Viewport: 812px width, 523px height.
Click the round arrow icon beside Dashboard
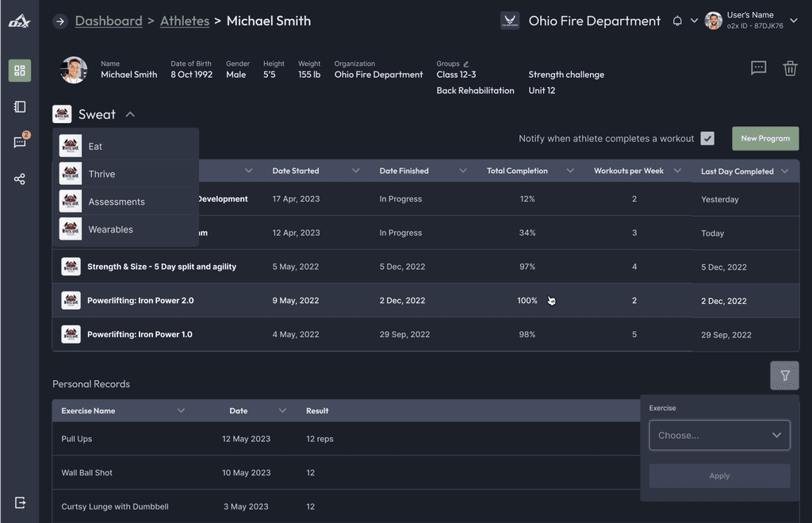pyautogui.click(x=60, y=21)
